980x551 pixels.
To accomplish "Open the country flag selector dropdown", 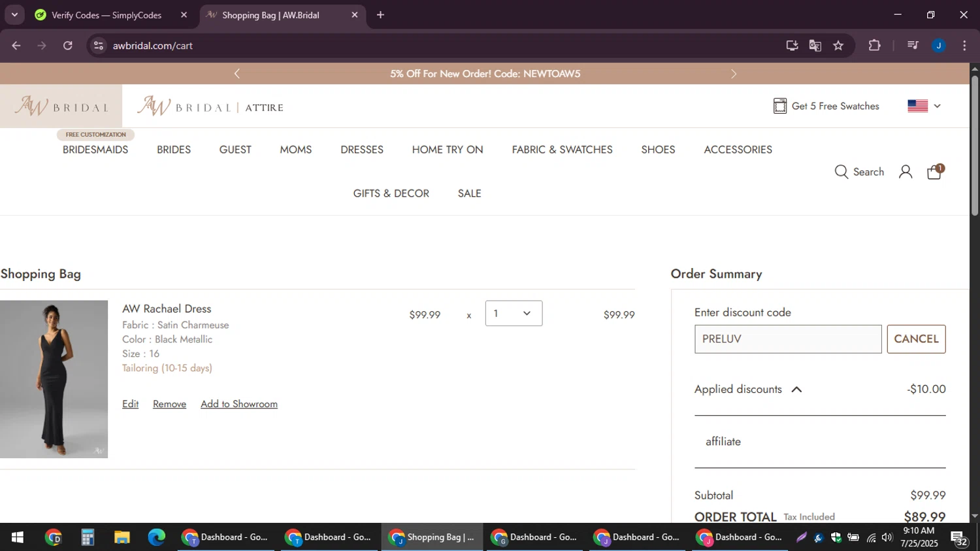I will coord(924,106).
